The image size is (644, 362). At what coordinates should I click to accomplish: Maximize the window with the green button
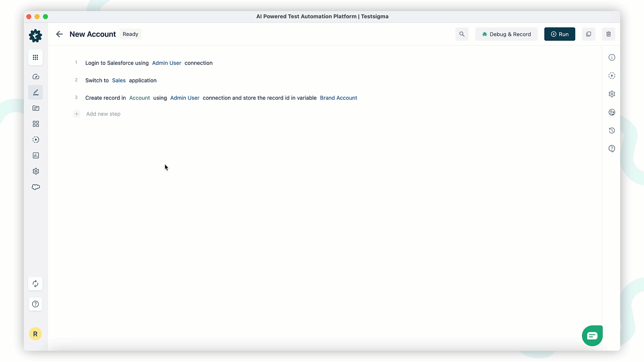[x=46, y=17]
